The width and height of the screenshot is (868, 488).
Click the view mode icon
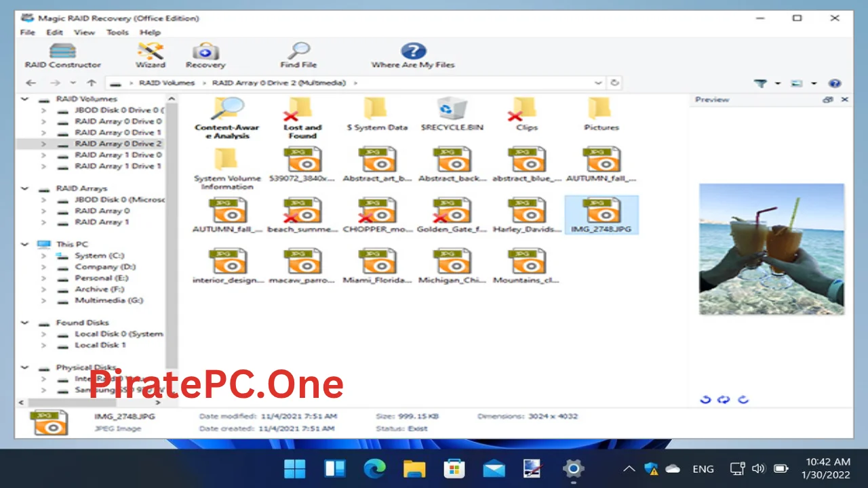[797, 83]
